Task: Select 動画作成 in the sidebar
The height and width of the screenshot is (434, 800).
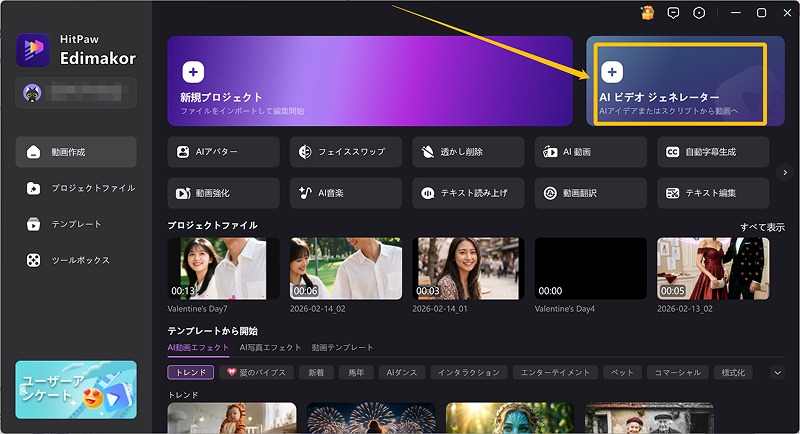Action: click(x=76, y=152)
